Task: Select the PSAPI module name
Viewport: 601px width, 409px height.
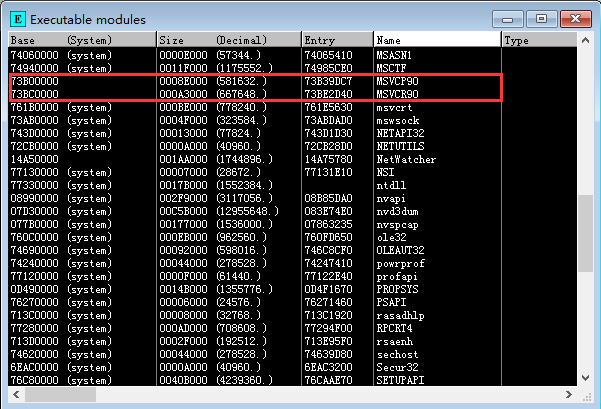Action: [x=391, y=302]
